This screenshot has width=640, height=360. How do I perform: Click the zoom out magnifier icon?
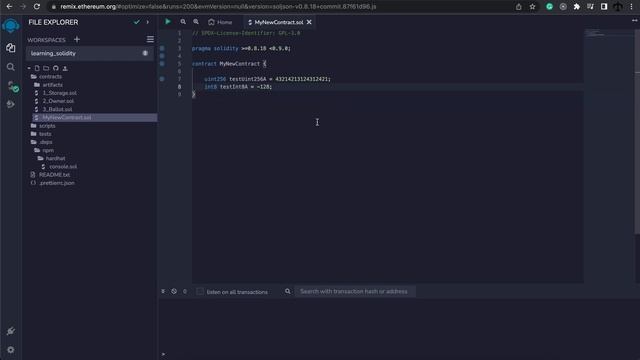(183, 22)
